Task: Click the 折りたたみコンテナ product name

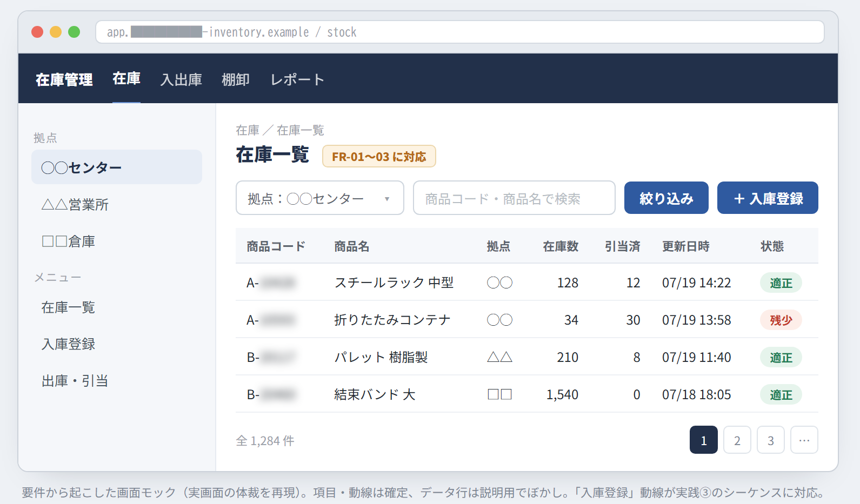Action: tap(392, 320)
